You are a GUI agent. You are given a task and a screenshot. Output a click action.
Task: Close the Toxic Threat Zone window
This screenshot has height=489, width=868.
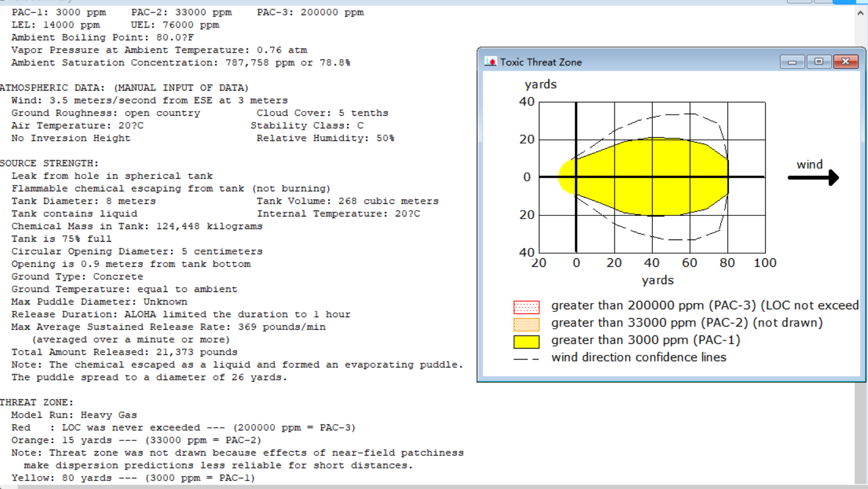coord(845,62)
